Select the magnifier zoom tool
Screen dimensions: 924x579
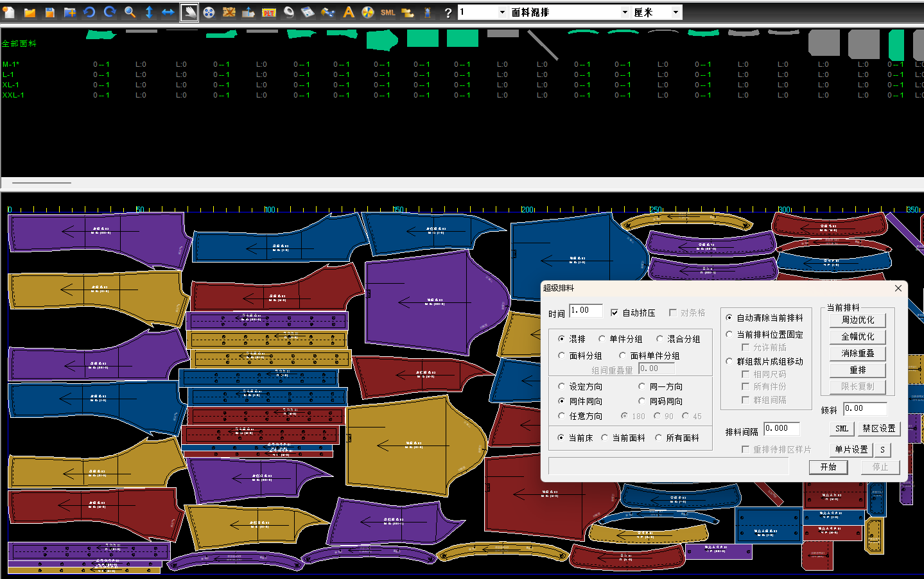[129, 12]
